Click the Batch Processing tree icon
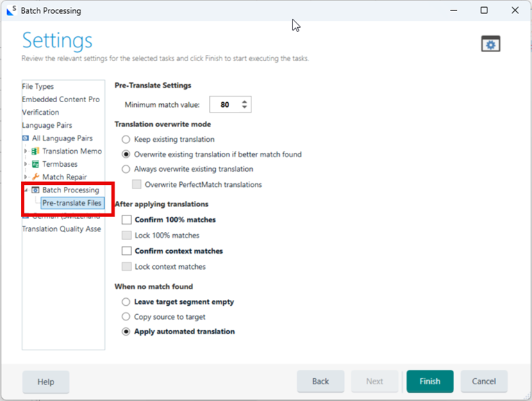The height and width of the screenshot is (401, 532). pos(35,190)
